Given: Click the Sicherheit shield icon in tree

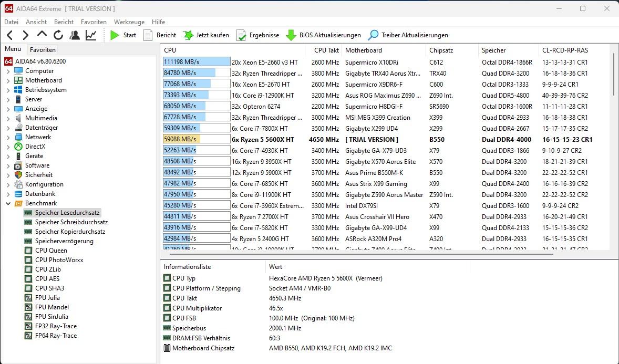Looking at the screenshot, I should coord(18,175).
